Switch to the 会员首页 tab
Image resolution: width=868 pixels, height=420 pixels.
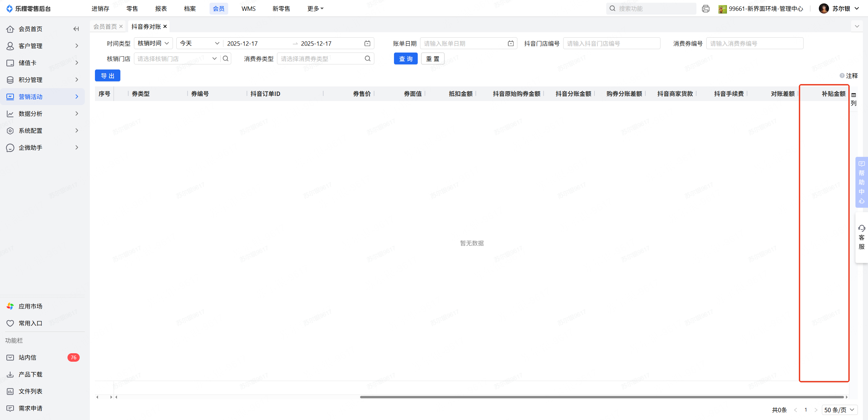pyautogui.click(x=105, y=26)
